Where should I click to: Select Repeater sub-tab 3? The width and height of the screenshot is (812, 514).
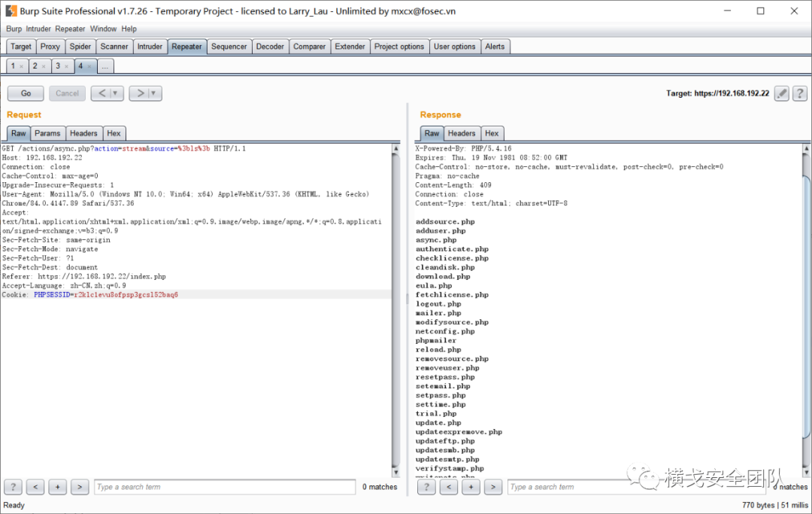click(58, 66)
